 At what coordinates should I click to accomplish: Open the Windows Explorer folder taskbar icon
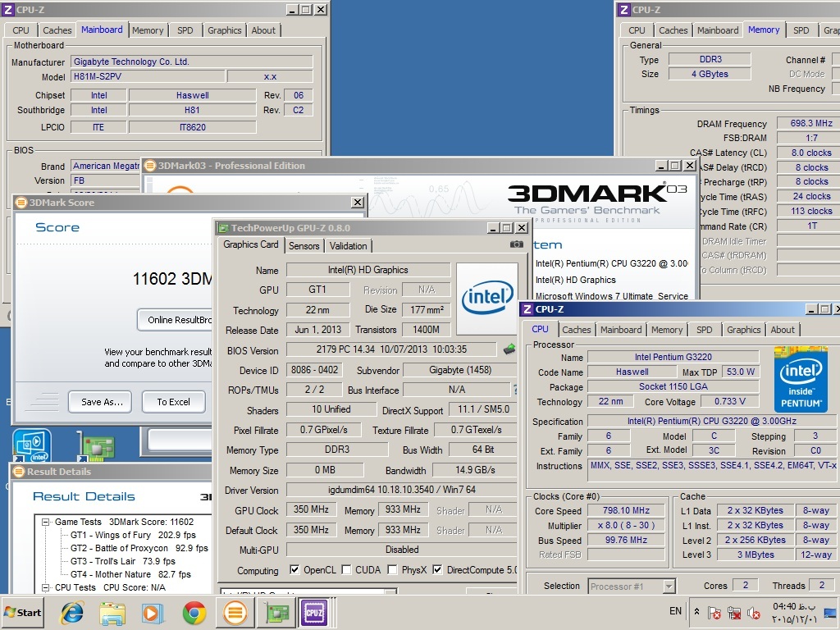point(112,612)
